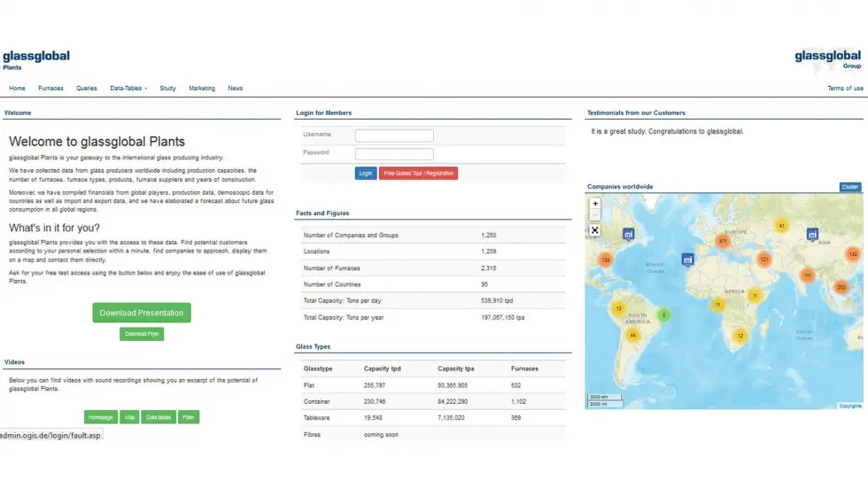Open the Home menu item

(x=17, y=89)
